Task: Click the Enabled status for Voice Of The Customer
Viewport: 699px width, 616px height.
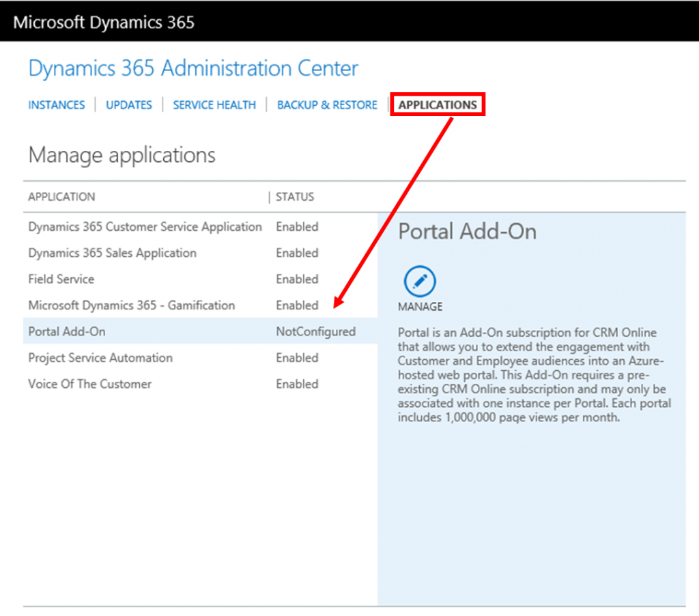Action: pos(297,384)
